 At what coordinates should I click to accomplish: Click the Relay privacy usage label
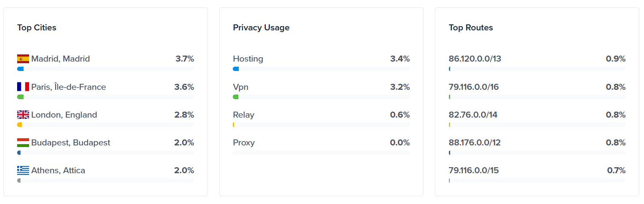pos(243,115)
